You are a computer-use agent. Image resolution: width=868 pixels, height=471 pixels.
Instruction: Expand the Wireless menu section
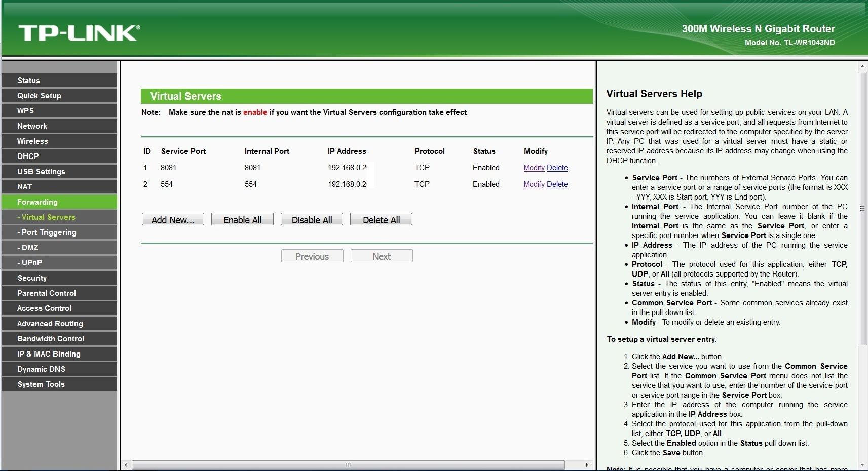pyautogui.click(x=32, y=141)
